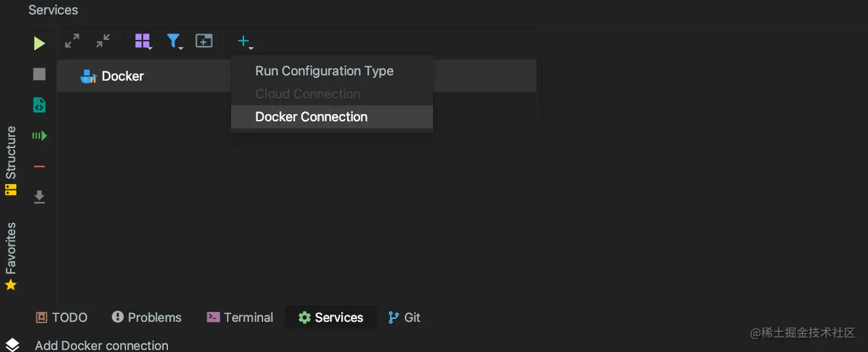Click the plus Add Service dropdown

(x=244, y=42)
